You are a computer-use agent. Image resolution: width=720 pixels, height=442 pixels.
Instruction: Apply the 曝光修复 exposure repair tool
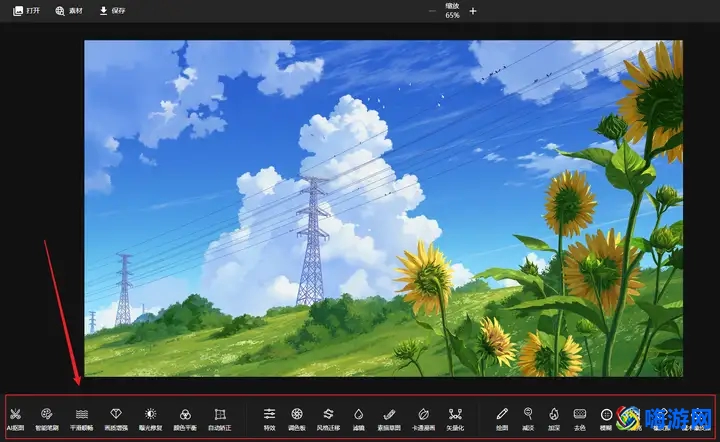coord(151,419)
